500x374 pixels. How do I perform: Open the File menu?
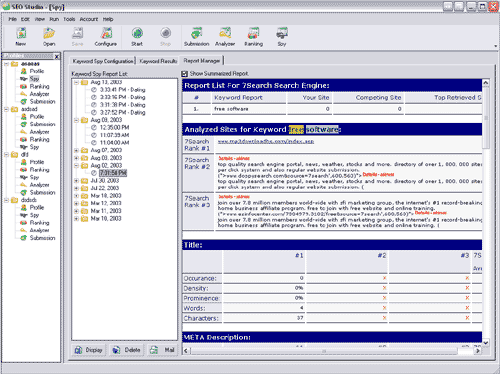coord(12,19)
